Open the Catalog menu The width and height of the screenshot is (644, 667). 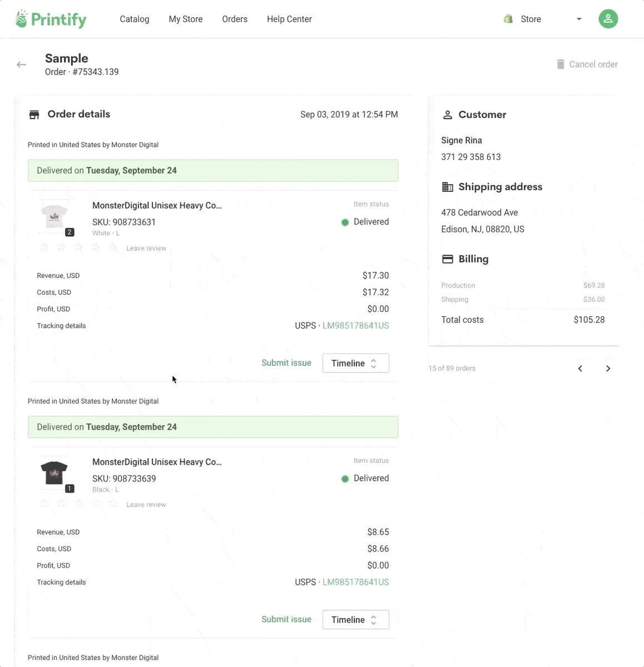pyautogui.click(x=134, y=19)
